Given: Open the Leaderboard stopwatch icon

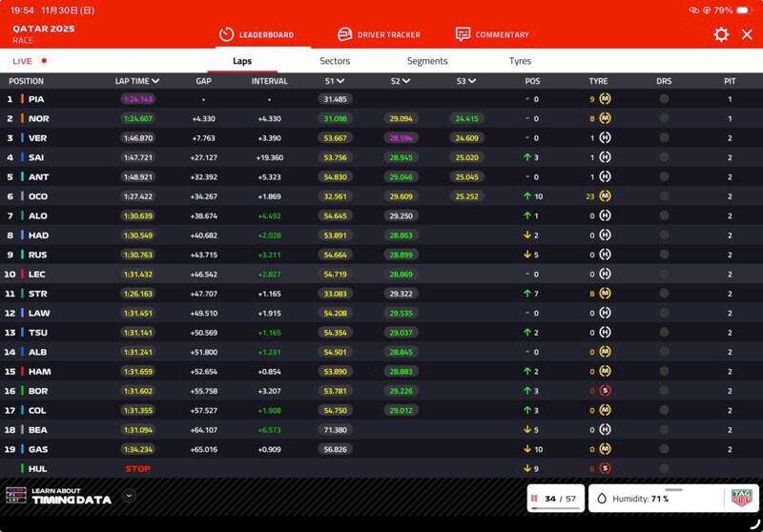Looking at the screenshot, I should click(226, 34).
